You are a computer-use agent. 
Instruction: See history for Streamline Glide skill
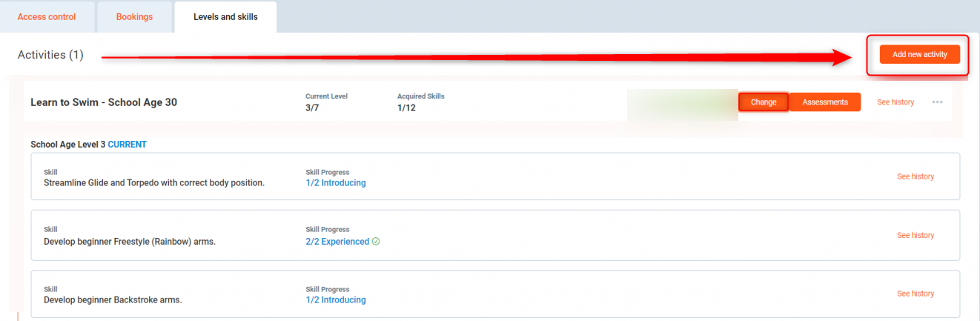pos(915,176)
